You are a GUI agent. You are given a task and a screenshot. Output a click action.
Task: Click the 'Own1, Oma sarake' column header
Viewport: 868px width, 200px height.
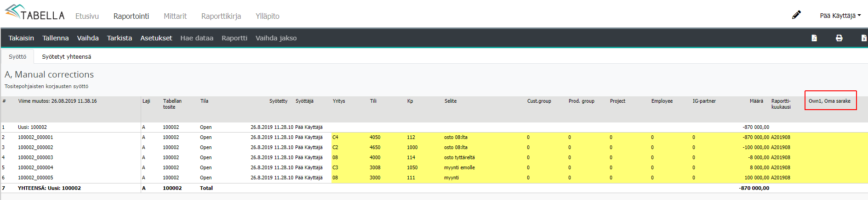(829, 101)
